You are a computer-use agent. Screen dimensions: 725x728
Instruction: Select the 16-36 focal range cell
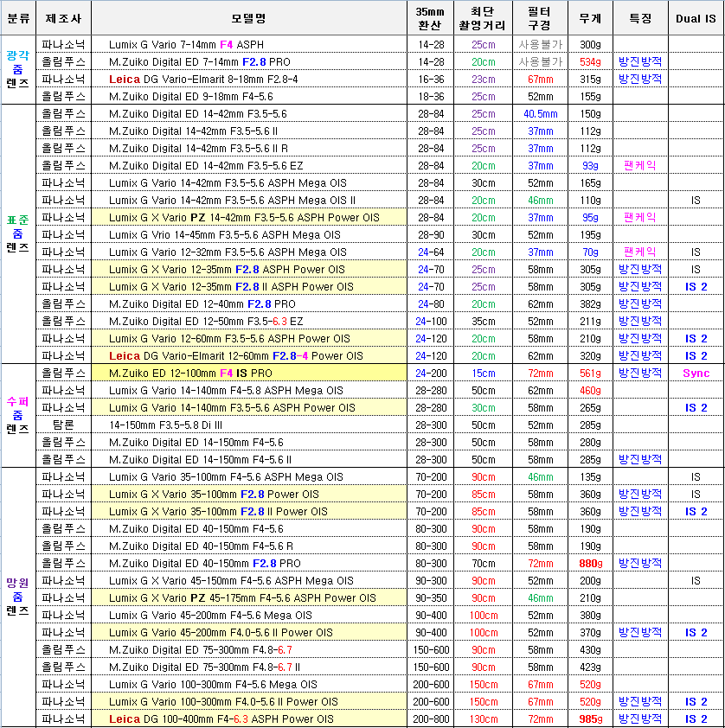pyautogui.click(x=431, y=79)
